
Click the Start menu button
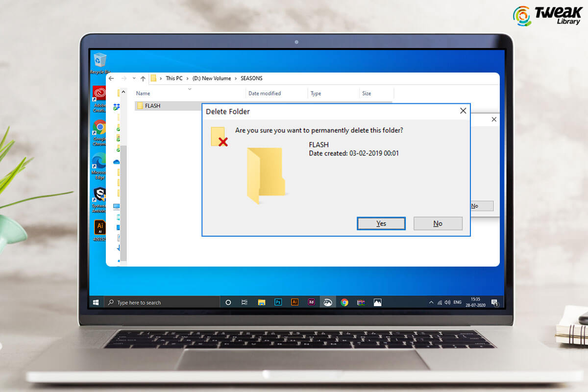point(96,302)
